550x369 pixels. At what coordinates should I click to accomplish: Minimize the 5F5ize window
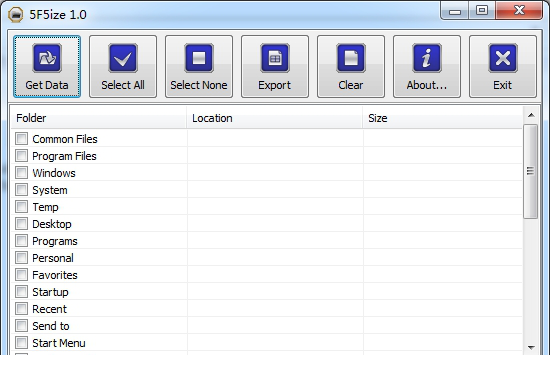pyautogui.click(x=455, y=11)
